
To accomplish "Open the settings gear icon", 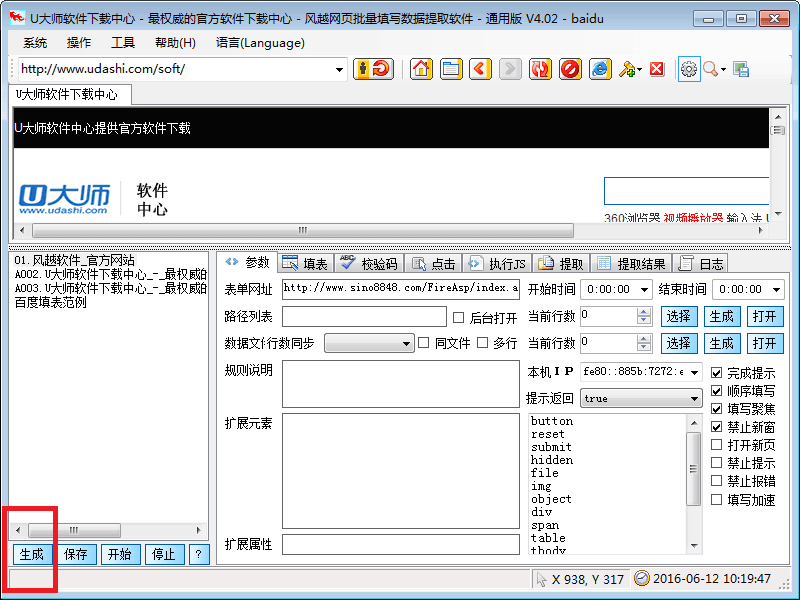I will click(x=689, y=69).
